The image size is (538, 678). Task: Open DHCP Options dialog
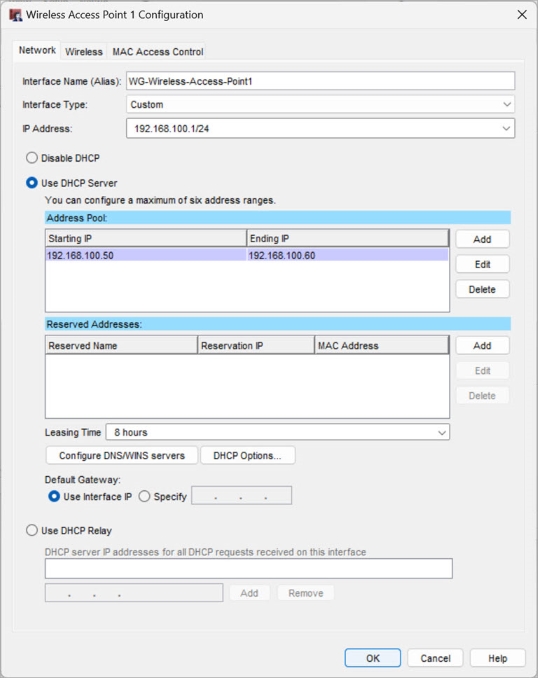point(248,456)
